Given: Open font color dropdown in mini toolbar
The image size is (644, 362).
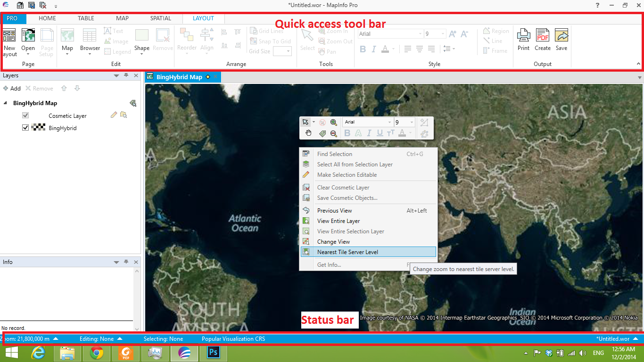Looking at the screenshot, I should (410, 133).
